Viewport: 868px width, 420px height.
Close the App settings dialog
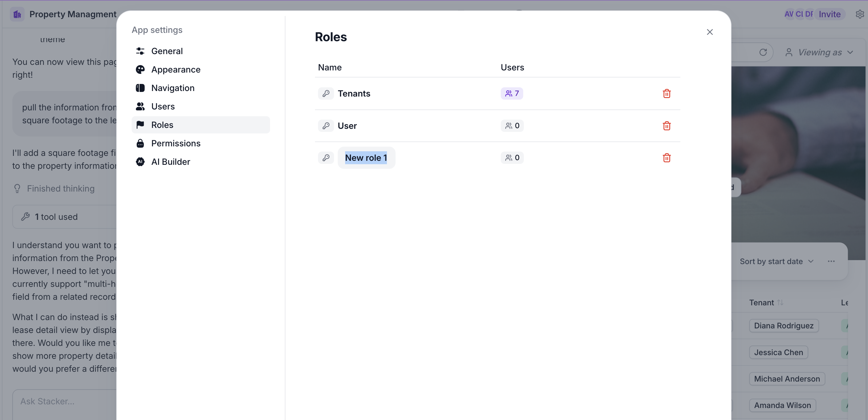tap(710, 32)
